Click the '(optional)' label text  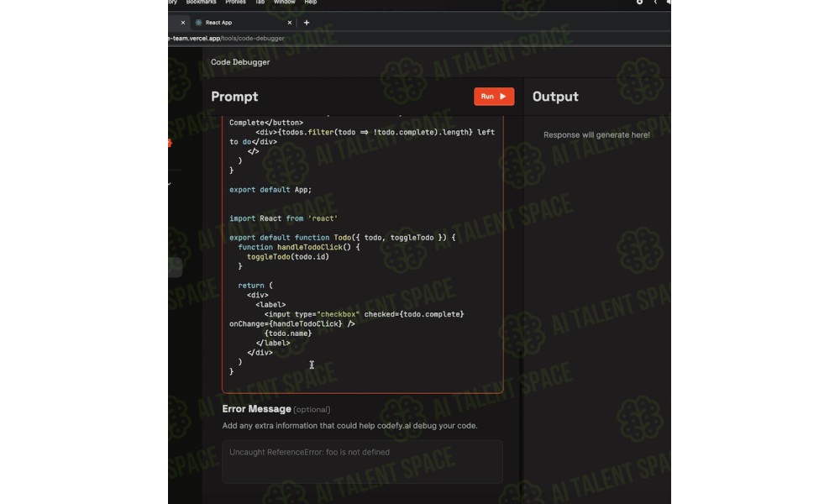pyautogui.click(x=312, y=410)
